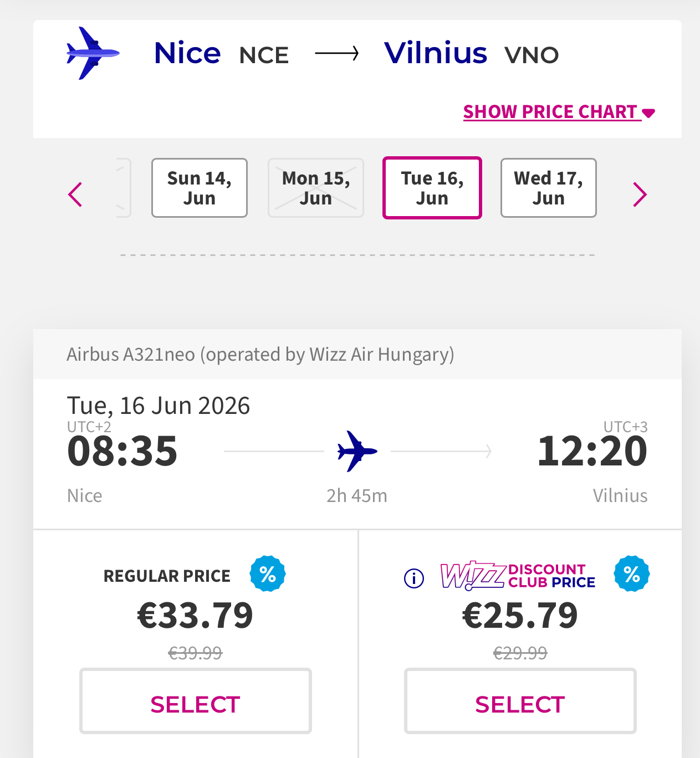This screenshot has width=700, height=758.
Task: Click the €25.79 discount club price amount
Action: pyautogui.click(x=520, y=616)
